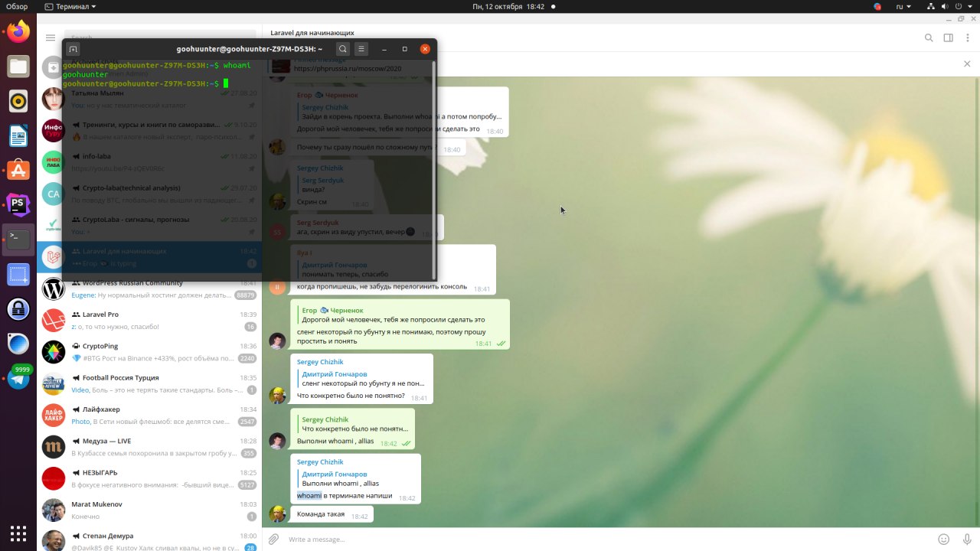The image size is (980, 551).
Task: Click the padlock app icon in dock
Action: [18, 309]
